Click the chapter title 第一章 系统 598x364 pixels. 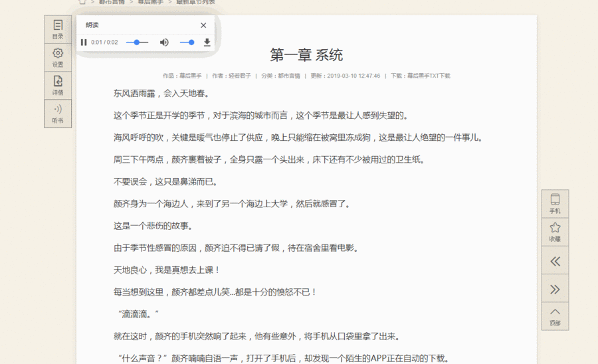[306, 55]
